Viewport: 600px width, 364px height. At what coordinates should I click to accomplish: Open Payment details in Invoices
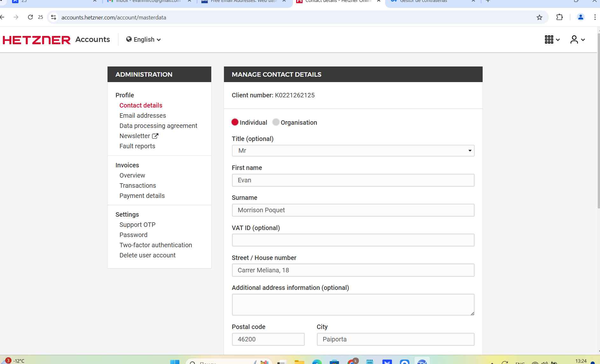pos(142,196)
